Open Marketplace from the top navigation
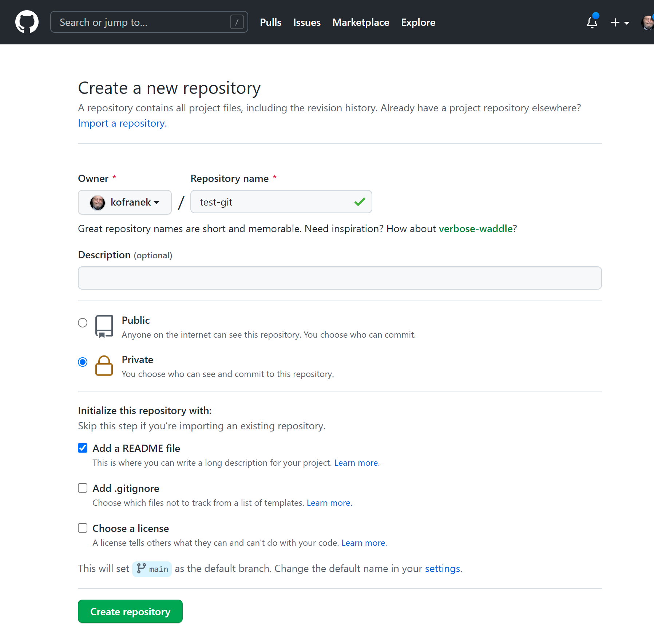Screen dimensions: 654x644 coord(361,23)
